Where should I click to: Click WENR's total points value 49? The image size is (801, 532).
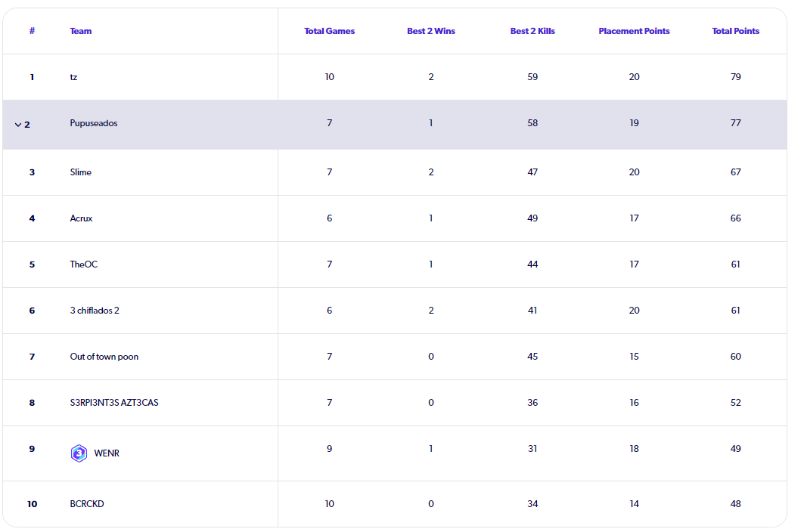736,448
